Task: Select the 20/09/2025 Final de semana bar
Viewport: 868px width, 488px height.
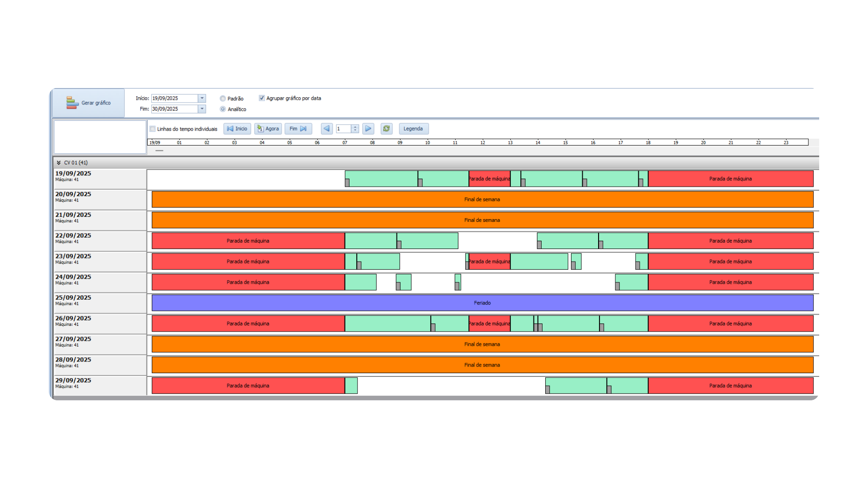Action: [x=482, y=199]
